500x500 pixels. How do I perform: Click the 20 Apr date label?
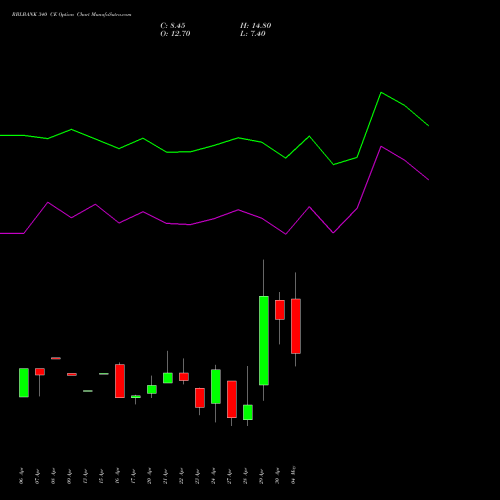tap(150, 476)
